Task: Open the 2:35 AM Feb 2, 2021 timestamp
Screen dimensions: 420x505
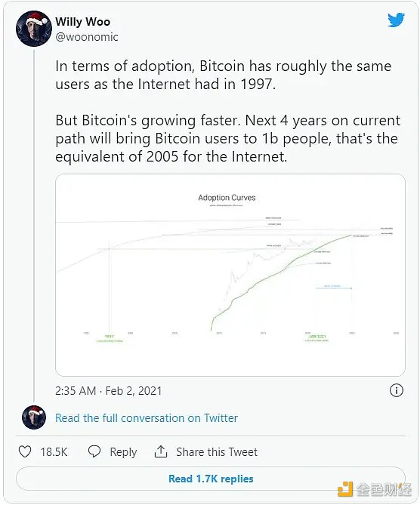Action: coord(108,391)
